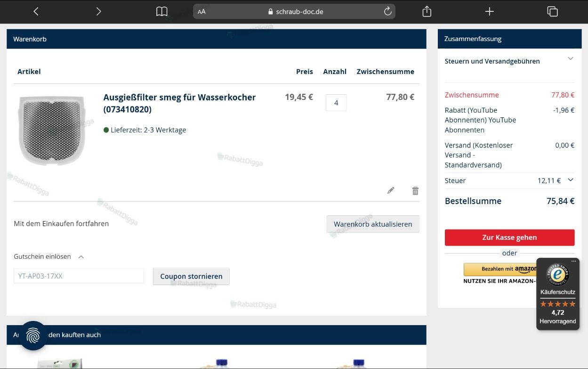Viewport: 588px width, 369px height.
Task: Open the Ausgießfilter smeg product title link
Action: (x=179, y=103)
